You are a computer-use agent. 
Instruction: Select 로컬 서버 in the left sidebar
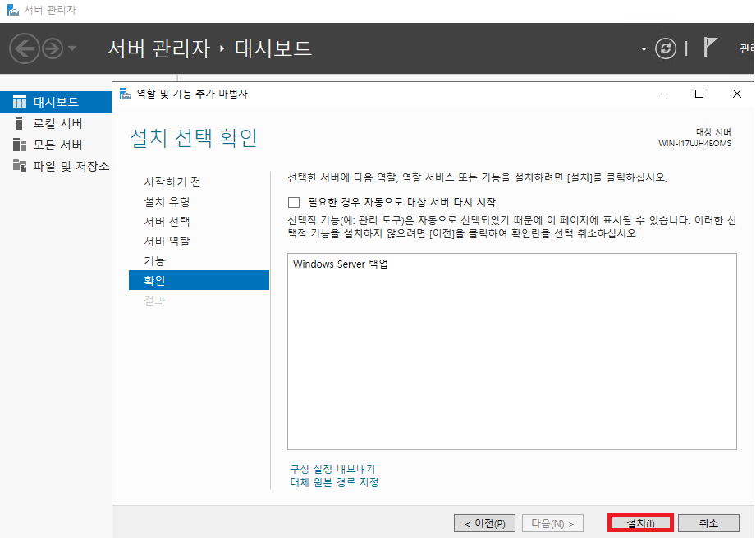click(x=56, y=123)
